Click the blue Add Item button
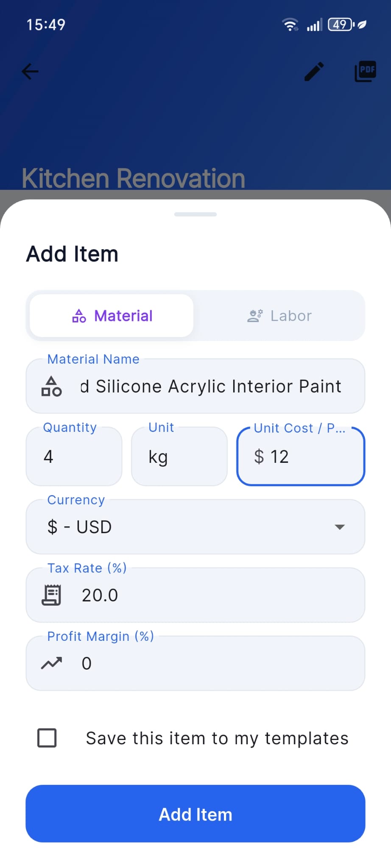 (195, 814)
